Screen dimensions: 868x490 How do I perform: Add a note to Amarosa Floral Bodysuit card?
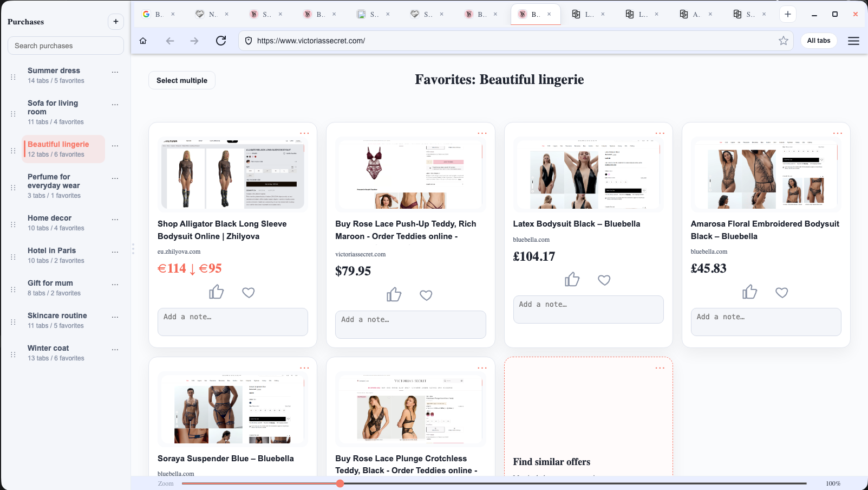coord(766,322)
